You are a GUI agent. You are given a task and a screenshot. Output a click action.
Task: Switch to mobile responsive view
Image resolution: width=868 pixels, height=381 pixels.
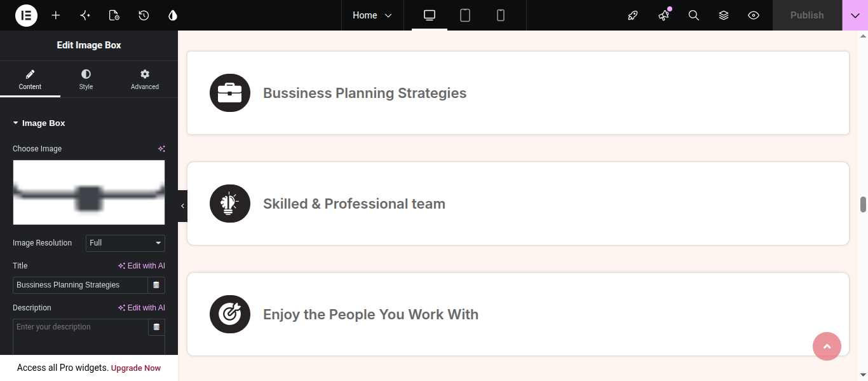501,15
